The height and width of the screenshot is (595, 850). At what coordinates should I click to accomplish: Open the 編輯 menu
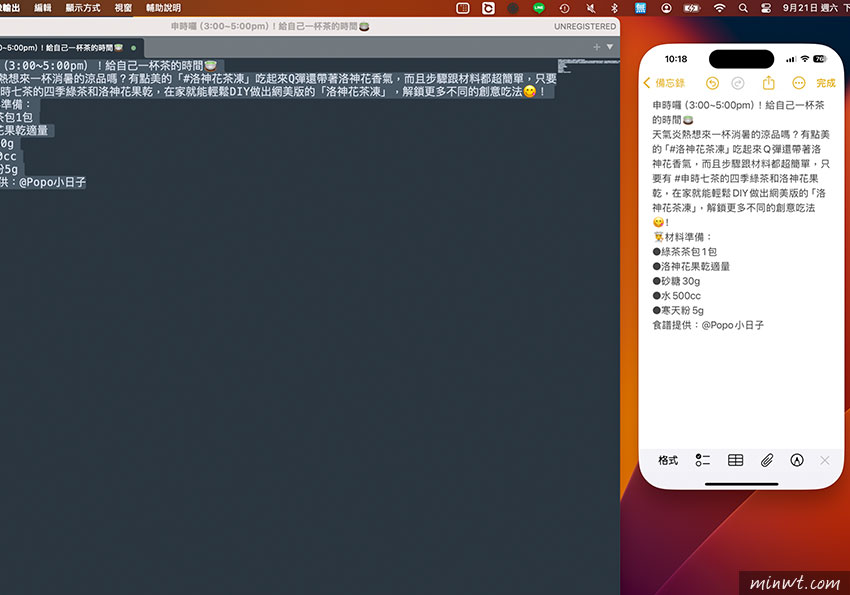point(43,8)
